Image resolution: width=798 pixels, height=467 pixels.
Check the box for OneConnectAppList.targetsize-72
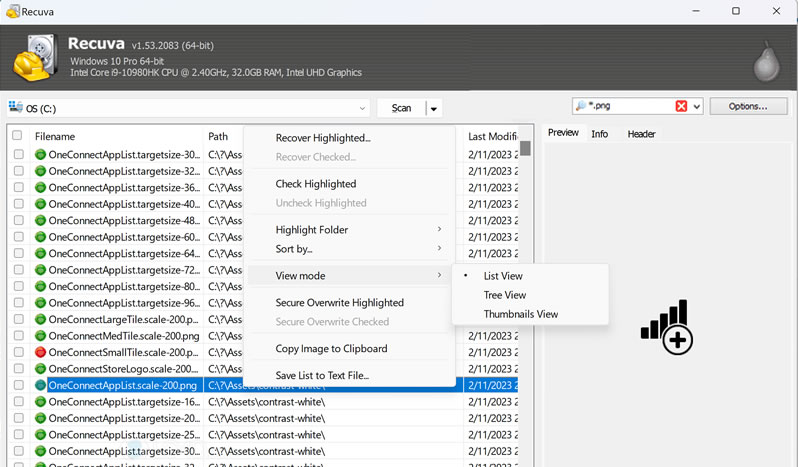tap(19, 270)
